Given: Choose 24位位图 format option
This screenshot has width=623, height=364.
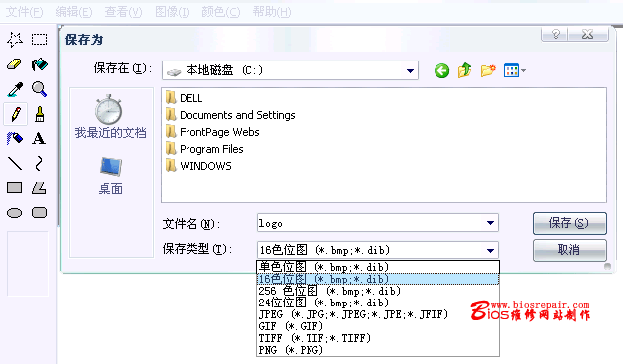Looking at the screenshot, I should (378, 303).
